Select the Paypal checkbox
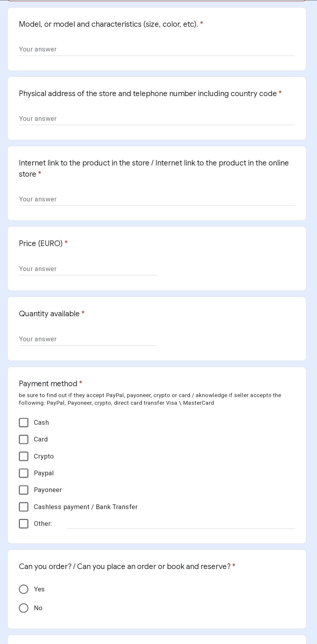The image size is (317, 644). (x=23, y=473)
